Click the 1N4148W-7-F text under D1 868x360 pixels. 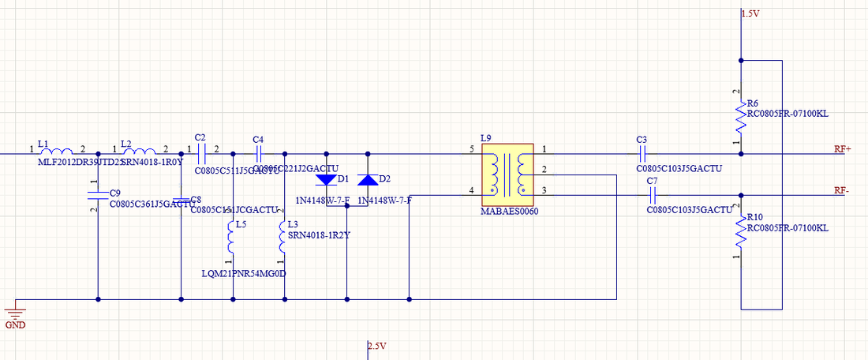pos(324,200)
